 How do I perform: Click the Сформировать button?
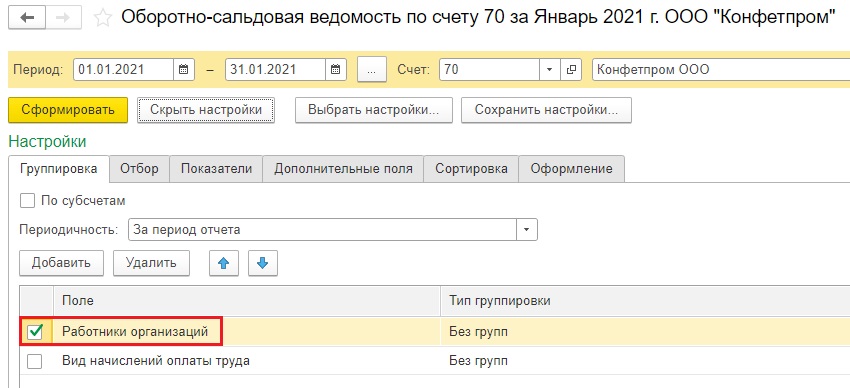68,110
